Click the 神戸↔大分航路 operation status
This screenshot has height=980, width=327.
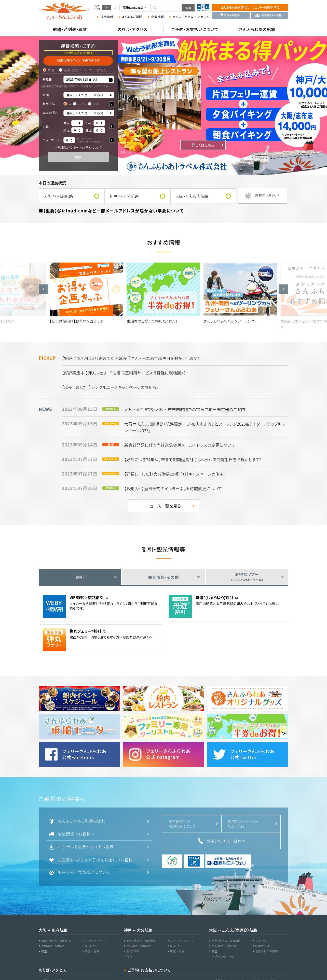138,196
